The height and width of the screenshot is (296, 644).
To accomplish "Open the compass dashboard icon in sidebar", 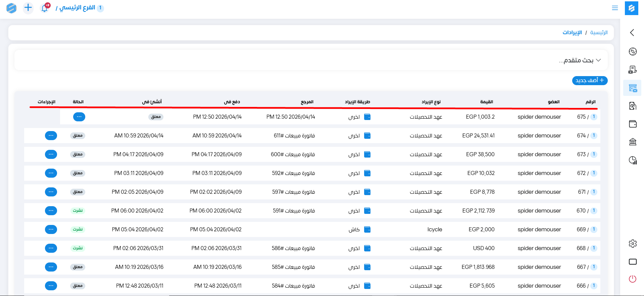I will point(633,52).
